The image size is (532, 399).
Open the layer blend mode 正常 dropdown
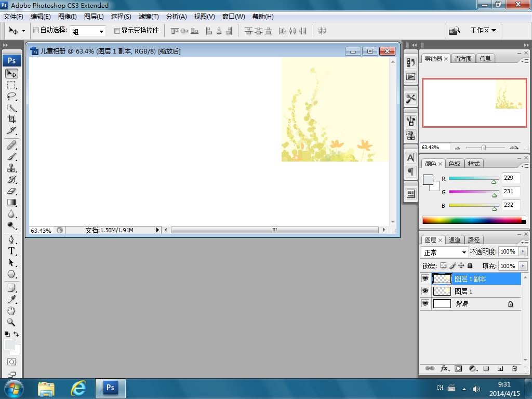445,252
